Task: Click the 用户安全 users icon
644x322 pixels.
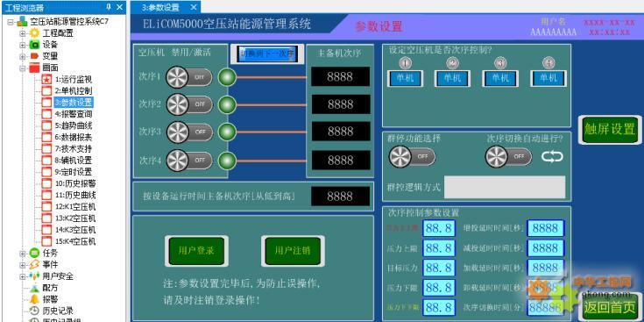Action: (x=35, y=276)
